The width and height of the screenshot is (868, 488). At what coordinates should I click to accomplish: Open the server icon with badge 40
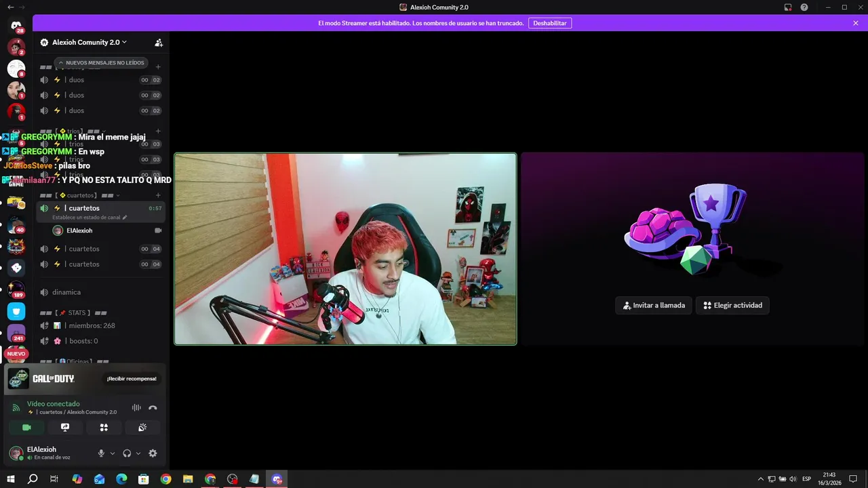tap(16, 226)
